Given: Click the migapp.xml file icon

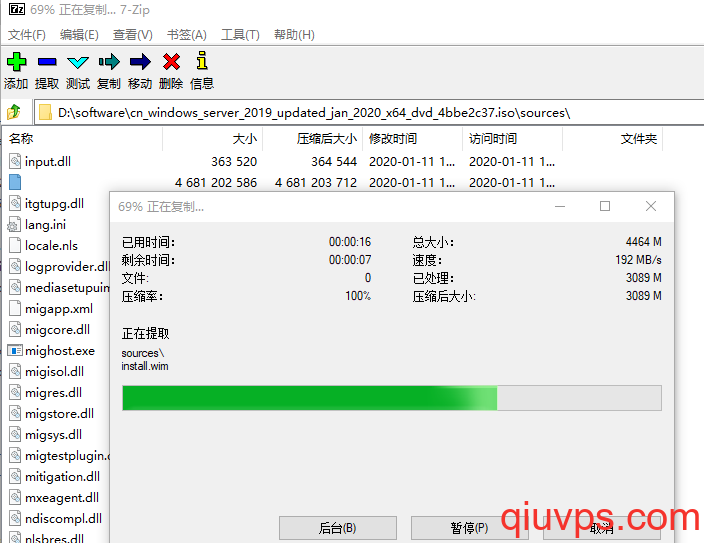Looking at the screenshot, I should click(15, 309).
